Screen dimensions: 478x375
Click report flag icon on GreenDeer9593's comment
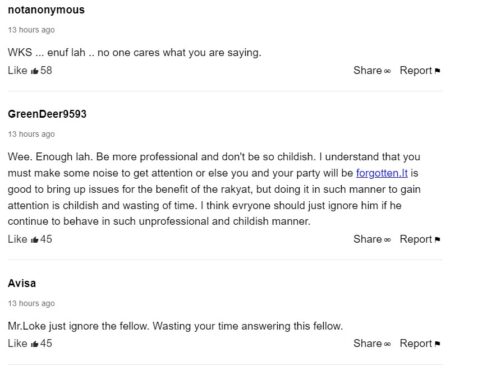click(x=437, y=239)
